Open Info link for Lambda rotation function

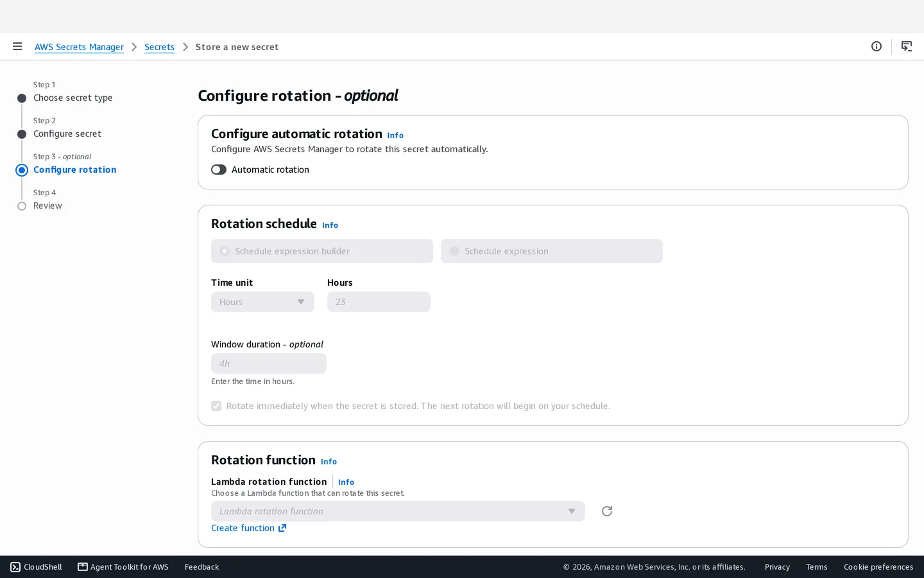click(x=346, y=482)
